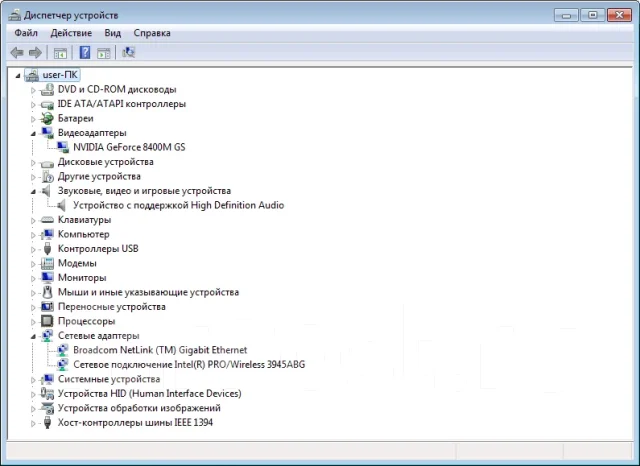
Task: Click the Broadcom NetLink adapter icon
Action: tap(62, 350)
